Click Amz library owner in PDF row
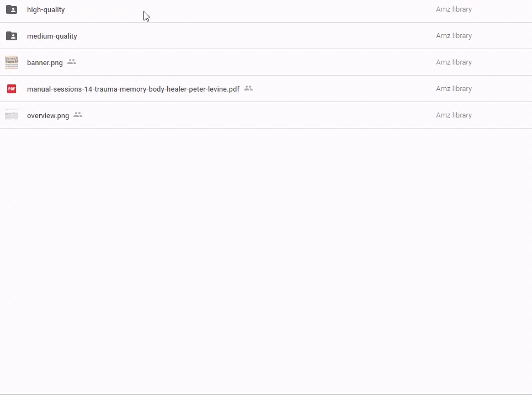 coord(454,89)
